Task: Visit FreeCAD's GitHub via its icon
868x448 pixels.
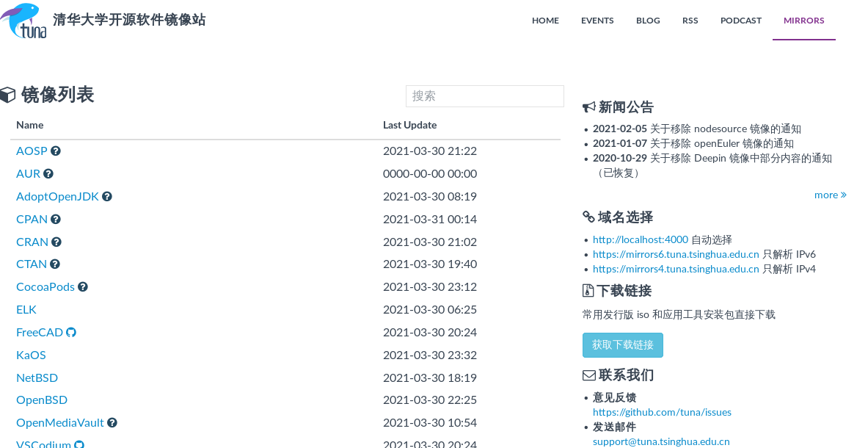Action: 70,332
